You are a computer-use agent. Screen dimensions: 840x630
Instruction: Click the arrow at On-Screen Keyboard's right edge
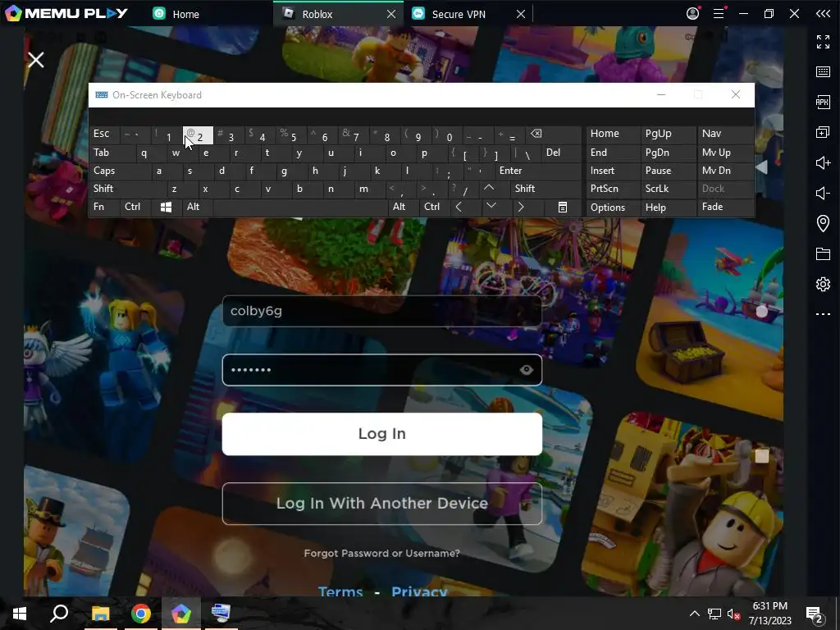click(x=761, y=167)
